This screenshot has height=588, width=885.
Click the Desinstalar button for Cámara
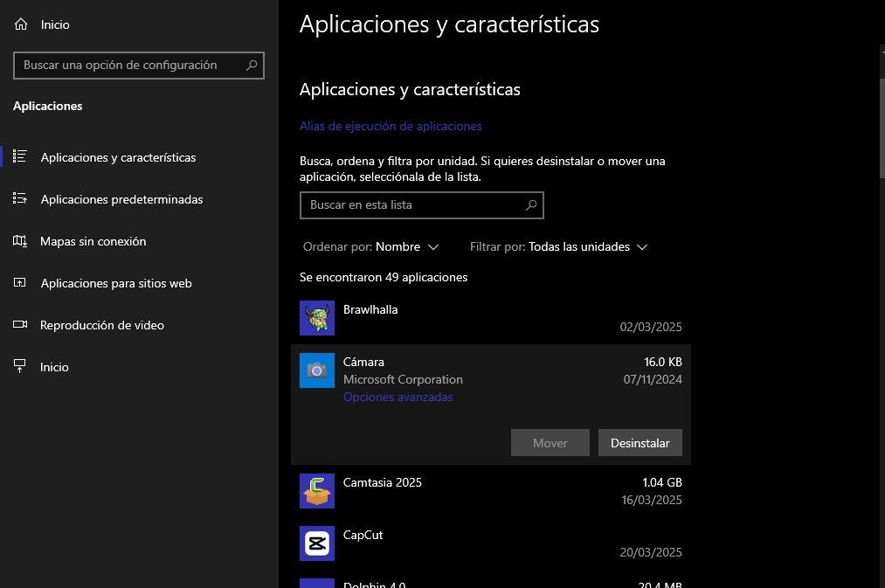click(x=640, y=443)
